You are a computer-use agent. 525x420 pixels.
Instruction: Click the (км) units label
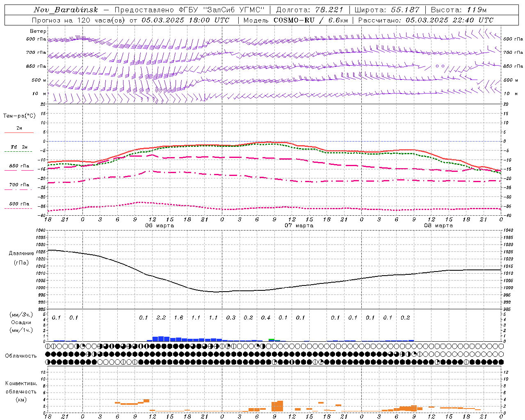point(21,399)
